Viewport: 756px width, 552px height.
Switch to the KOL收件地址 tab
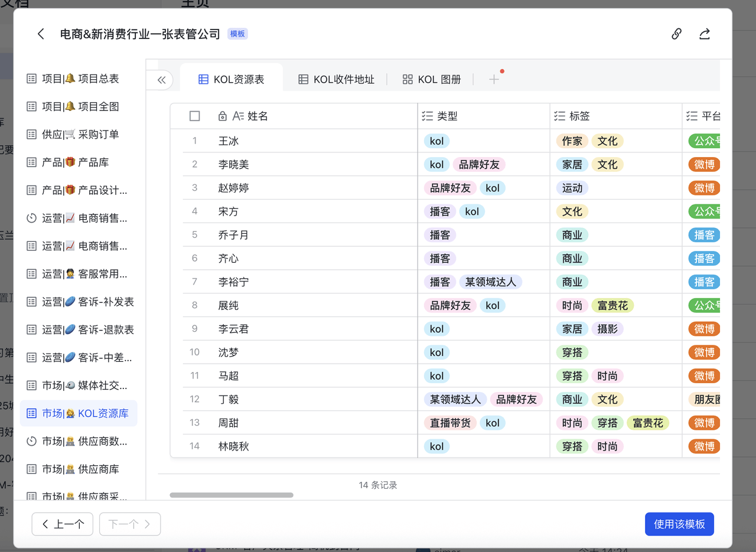coord(336,79)
